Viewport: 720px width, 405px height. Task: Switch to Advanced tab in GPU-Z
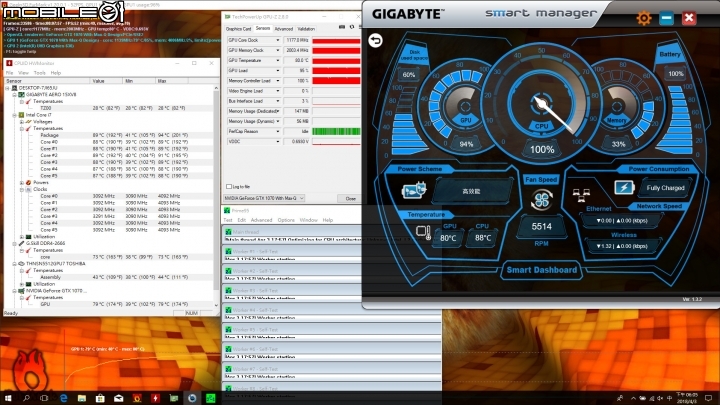coord(283,28)
